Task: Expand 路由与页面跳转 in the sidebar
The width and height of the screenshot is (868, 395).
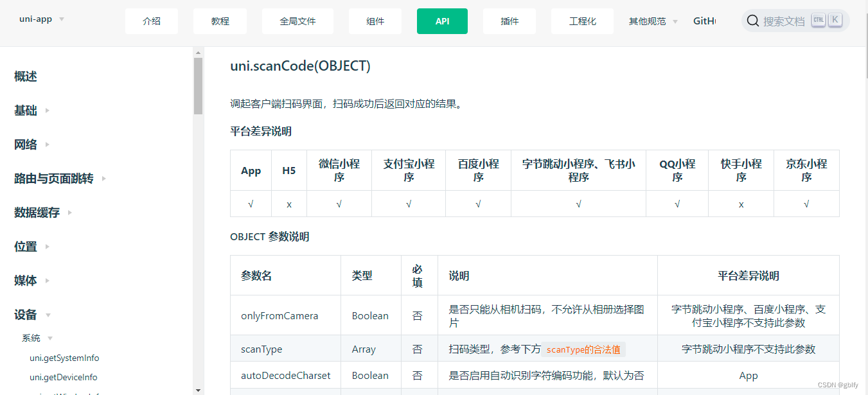Action: (60, 179)
